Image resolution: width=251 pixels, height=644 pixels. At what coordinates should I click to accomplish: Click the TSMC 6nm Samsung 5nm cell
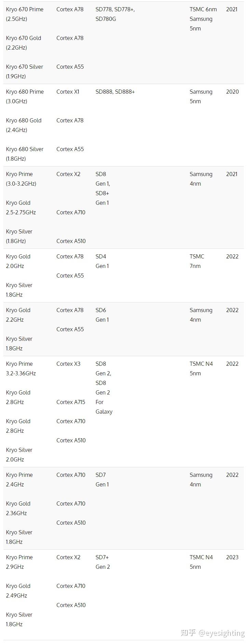click(x=203, y=19)
